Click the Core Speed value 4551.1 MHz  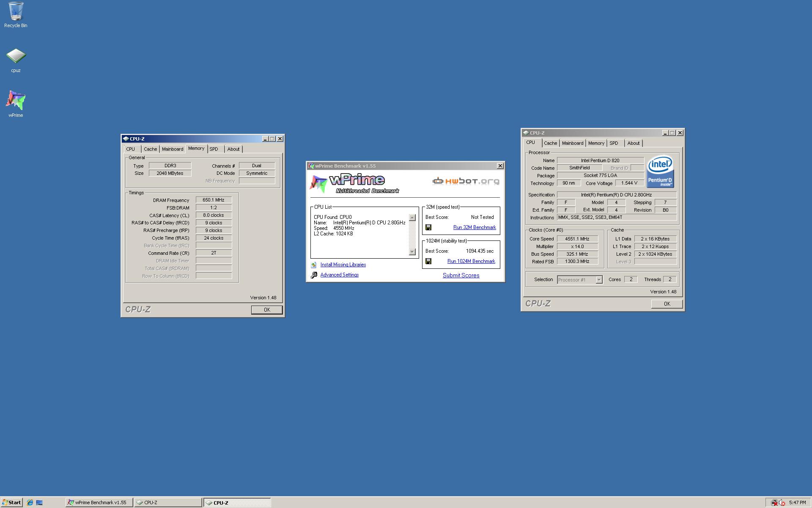[577, 239]
